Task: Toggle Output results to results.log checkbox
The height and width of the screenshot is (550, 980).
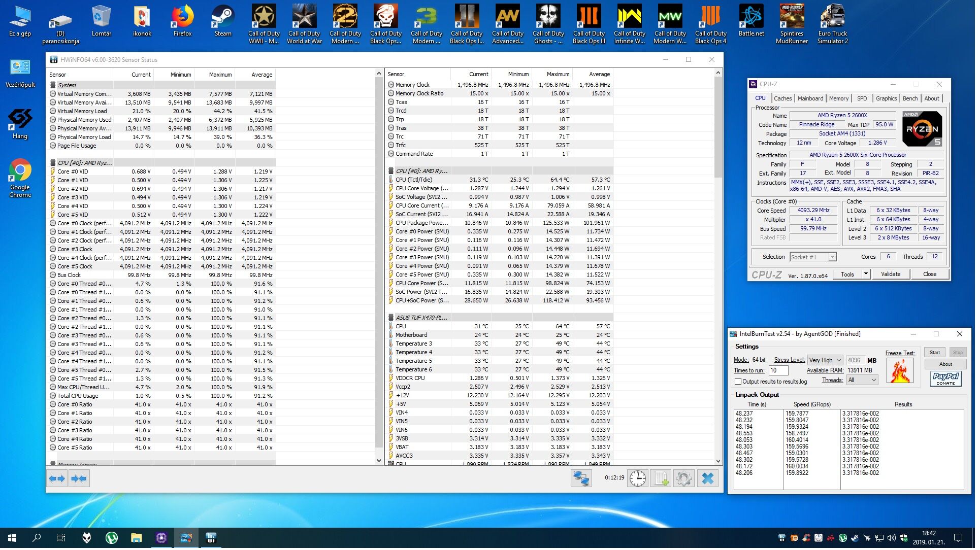Action: [742, 384]
